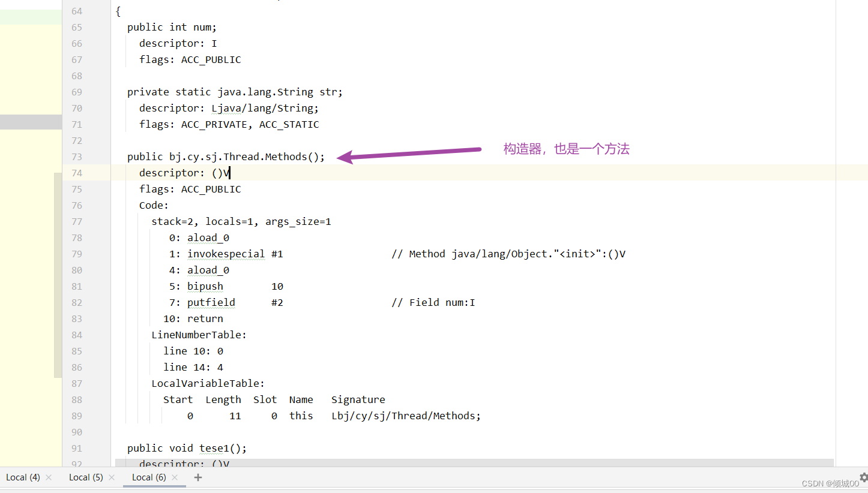868x493 pixels.
Task: Click 'stack=2, locals=1, args_size=1'
Action: (241, 221)
